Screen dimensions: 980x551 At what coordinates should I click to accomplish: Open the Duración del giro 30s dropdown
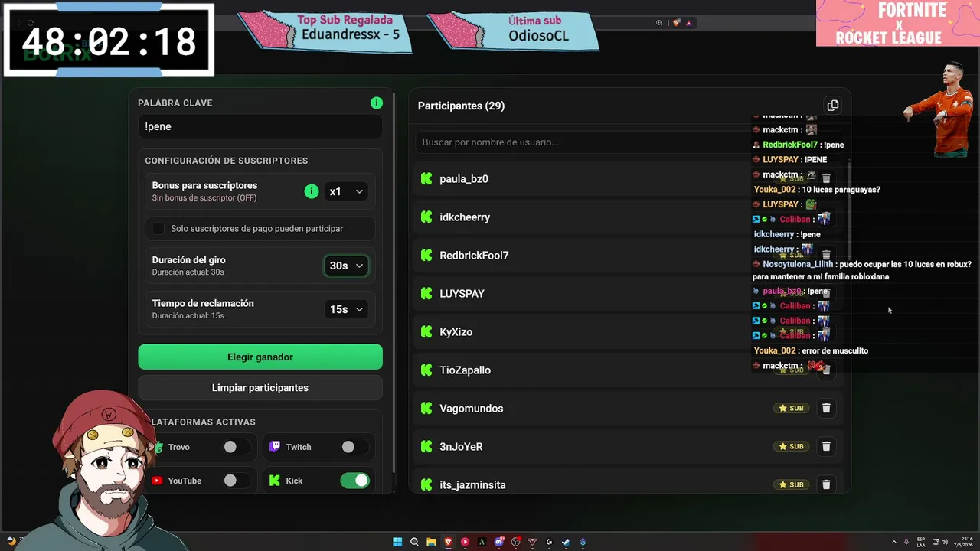point(346,266)
